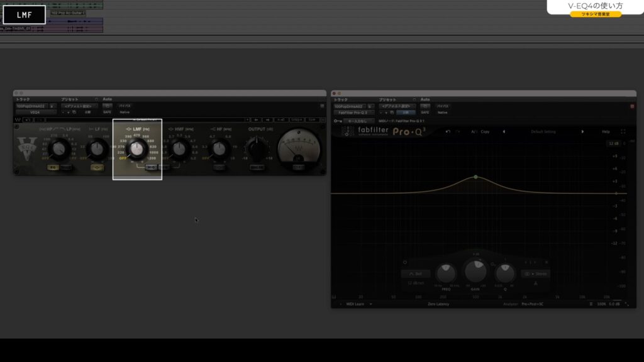Open the preset dropdown in the VEQ4 header
Screen dimensions: 644x362
click(x=78, y=106)
